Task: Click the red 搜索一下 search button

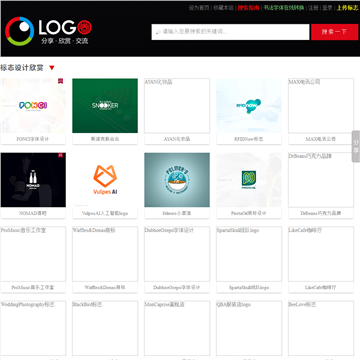Action: coord(335,32)
